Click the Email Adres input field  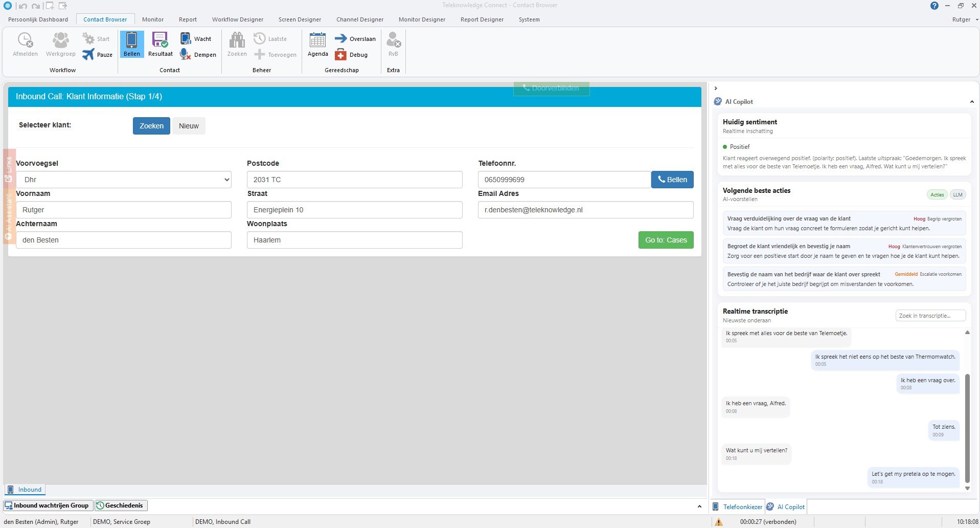pyautogui.click(x=586, y=210)
